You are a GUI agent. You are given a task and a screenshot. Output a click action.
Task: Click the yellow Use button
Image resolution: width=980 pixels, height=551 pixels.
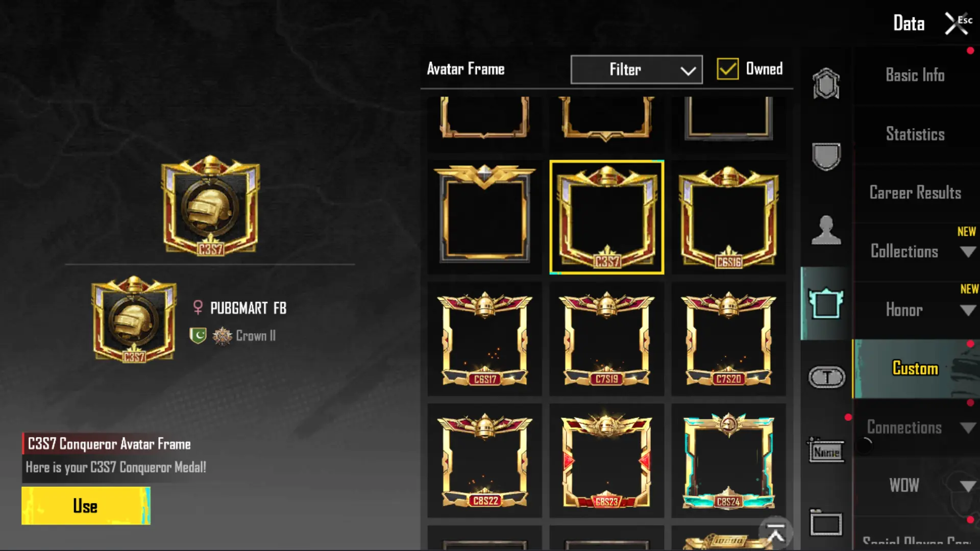[86, 506]
